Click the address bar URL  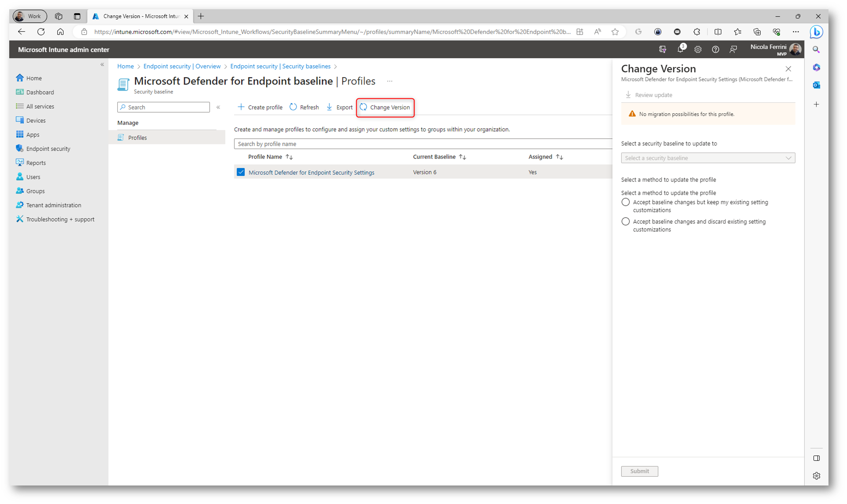pyautogui.click(x=332, y=32)
